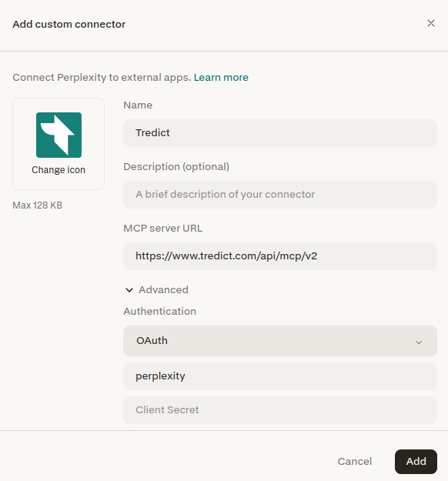Focus the Name field containing Tredict
This screenshot has width=448, height=481.
point(280,133)
